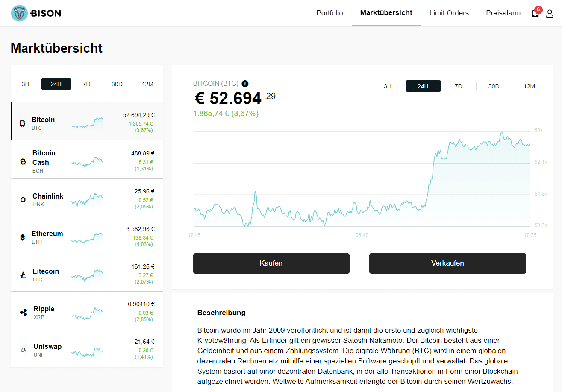Select Bitcoin in the coin list

[87, 121]
